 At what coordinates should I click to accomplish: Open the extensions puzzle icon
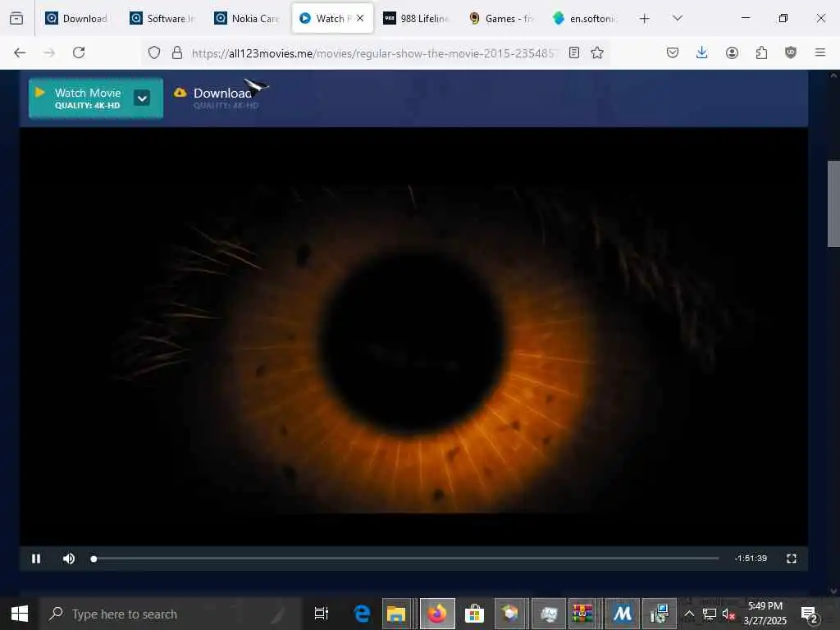(761, 52)
